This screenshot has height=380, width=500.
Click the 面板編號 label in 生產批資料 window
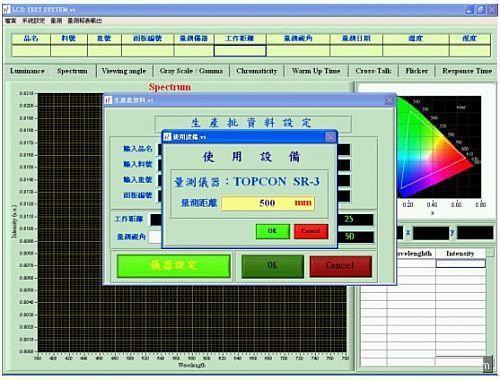click(138, 195)
